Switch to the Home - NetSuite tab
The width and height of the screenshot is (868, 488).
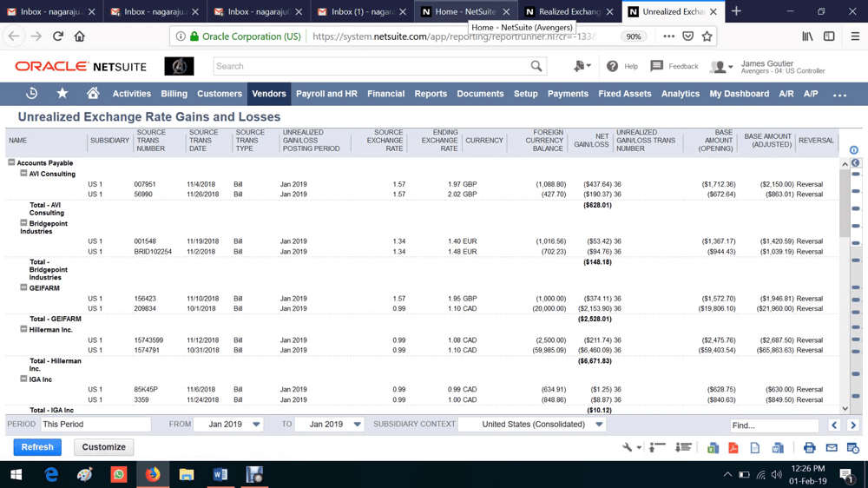tap(465, 11)
